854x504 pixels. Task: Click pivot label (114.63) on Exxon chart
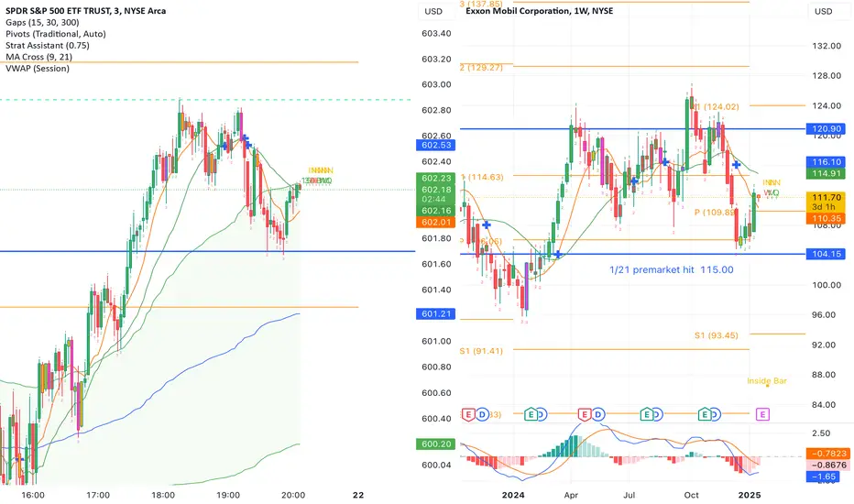tap(484, 177)
